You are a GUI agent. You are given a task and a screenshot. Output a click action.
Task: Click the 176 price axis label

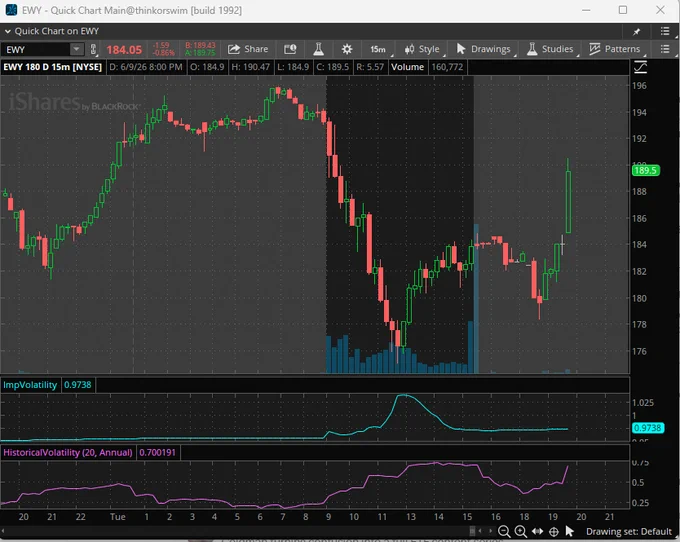639,351
